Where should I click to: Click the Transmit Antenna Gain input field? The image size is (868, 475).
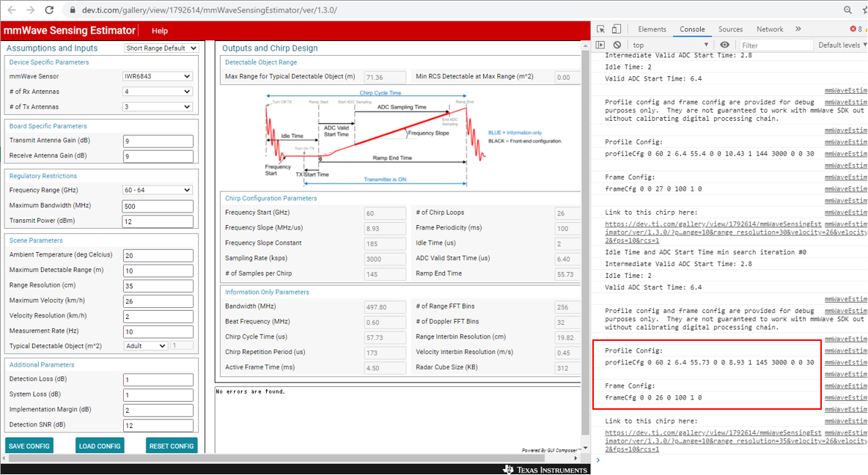click(x=158, y=141)
